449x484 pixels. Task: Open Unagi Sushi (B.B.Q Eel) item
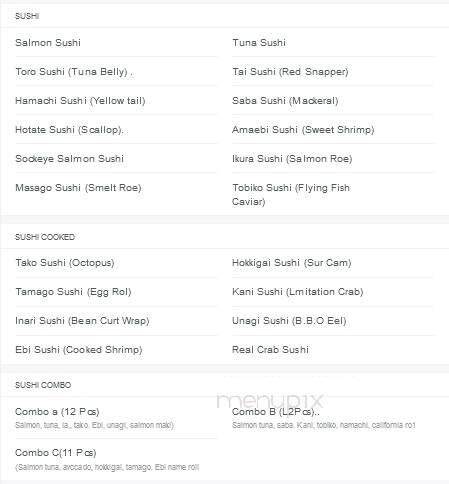pyautogui.click(x=289, y=321)
